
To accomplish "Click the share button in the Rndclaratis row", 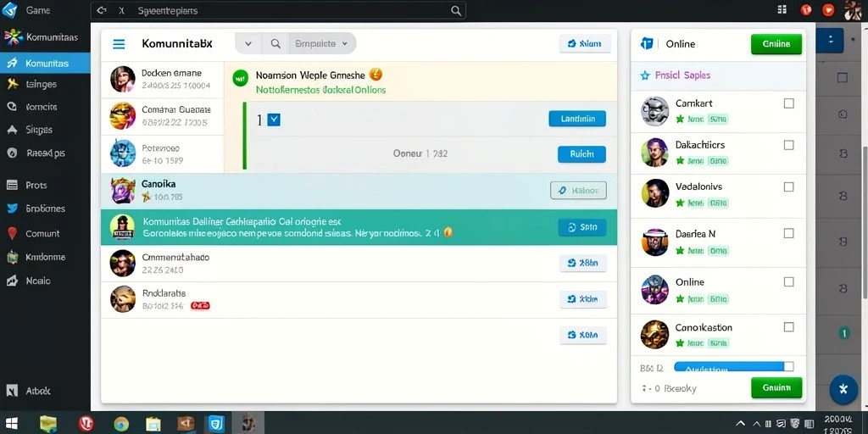I will [583, 299].
